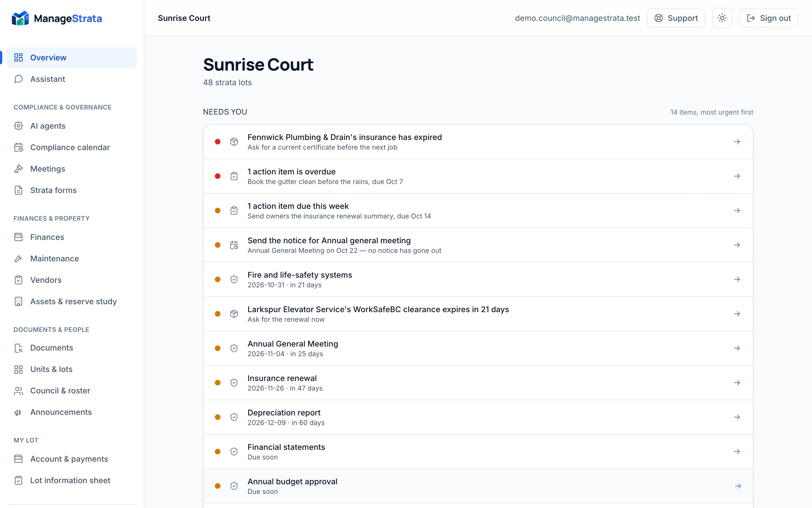Open the Assistant chat bubble icon
This screenshot has height=508, width=812.
(18, 79)
